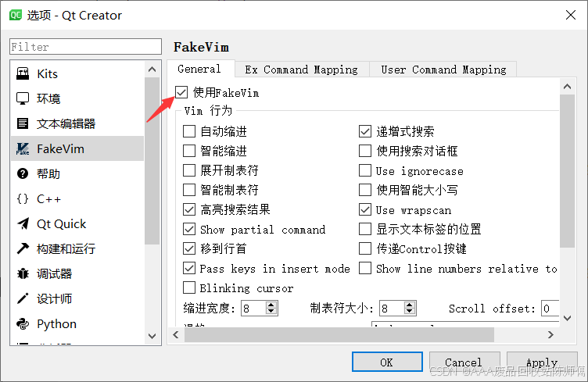Click the 制表符大小 value field
This screenshot has width=588, height=382.
click(x=392, y=309)
